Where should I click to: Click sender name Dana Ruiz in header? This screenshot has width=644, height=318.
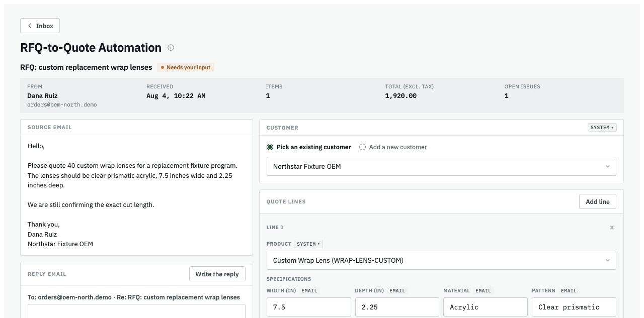coord(42,95)
